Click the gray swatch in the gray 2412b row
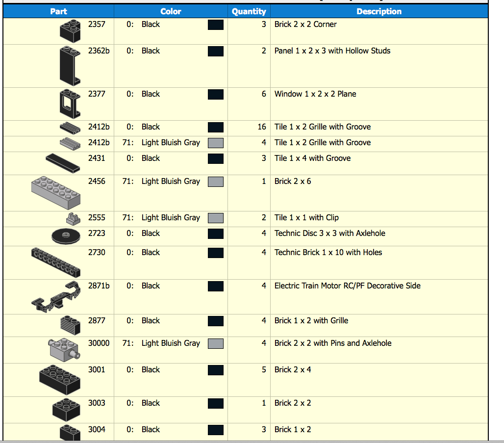Viewport: 504px width, 443px height. 216,143
